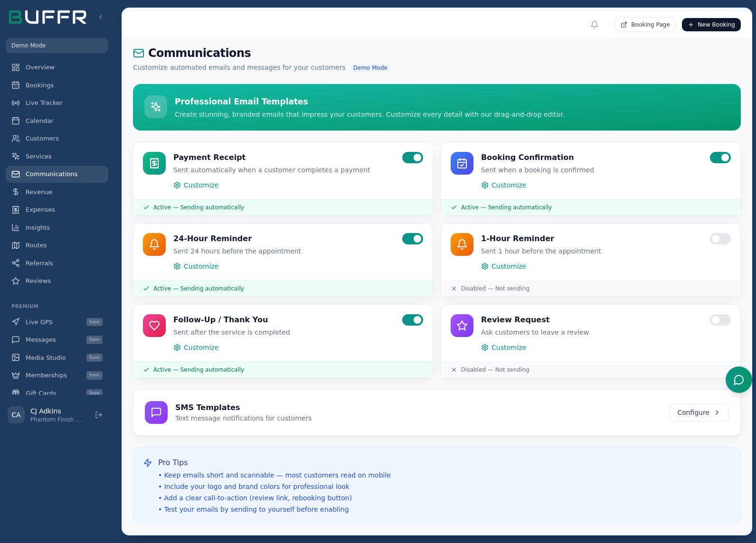Enable the 1-Hour Reminder toggle
756x543 pixels.
[720, 239]
